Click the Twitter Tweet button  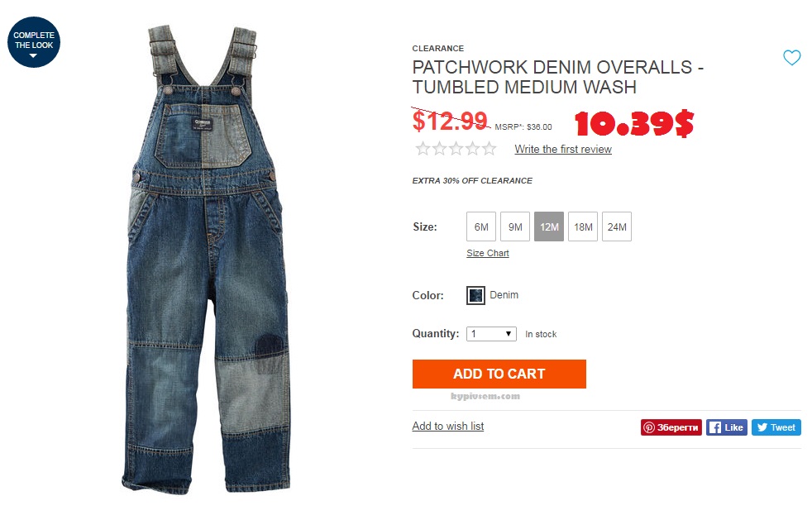[x=776, y=427]
